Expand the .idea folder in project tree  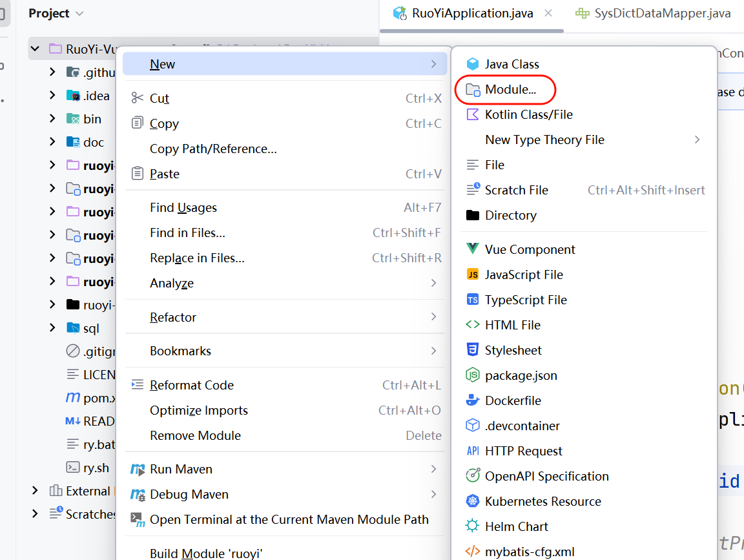pos(52,96)
